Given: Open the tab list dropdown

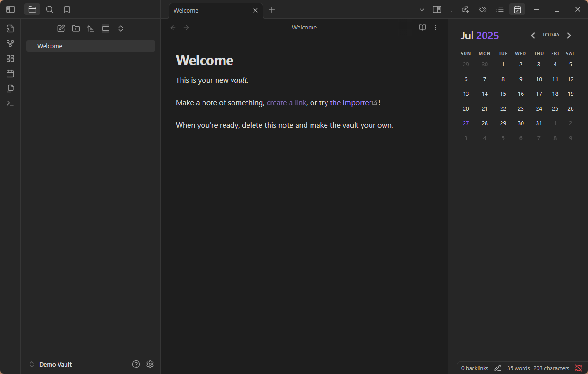Looking at the screenshot, I should [x=422, y=9].
